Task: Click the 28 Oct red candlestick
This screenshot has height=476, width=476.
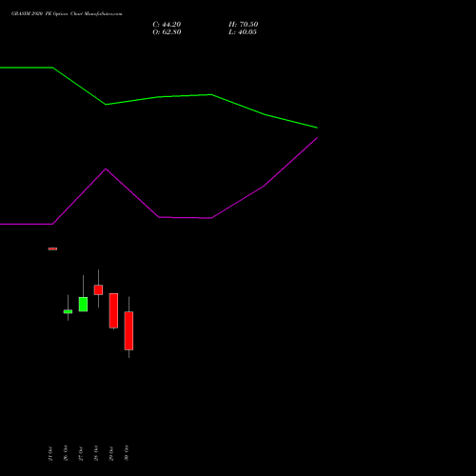Action: pos(98,289)
